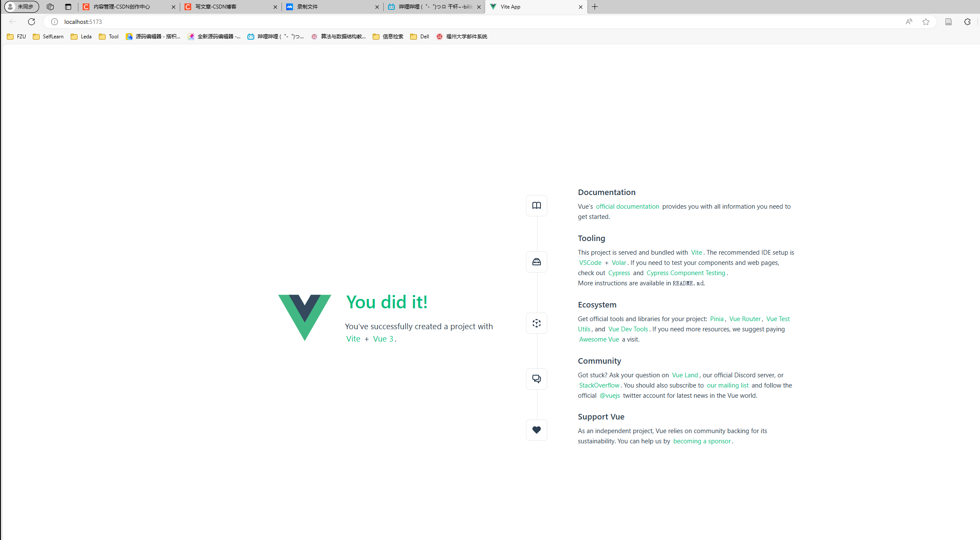Open 源码编辑器 - 搭积... bookmark
Viewport: 980px width, 540px height.
click(153, 37)
